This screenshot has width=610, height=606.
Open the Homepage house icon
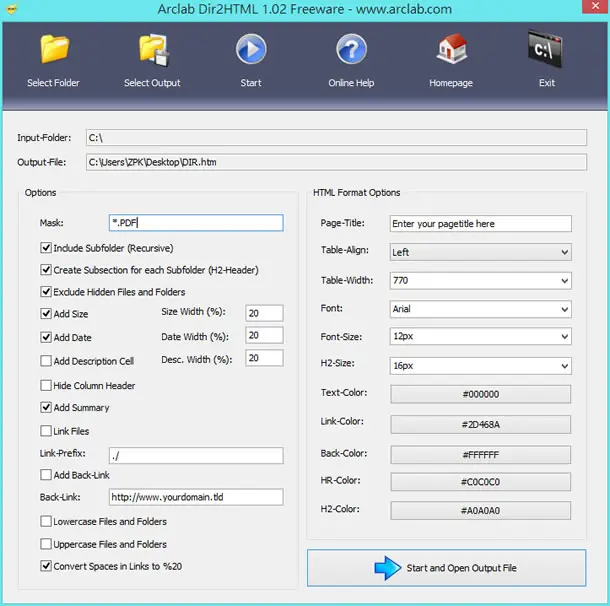[x=452, y=49]
